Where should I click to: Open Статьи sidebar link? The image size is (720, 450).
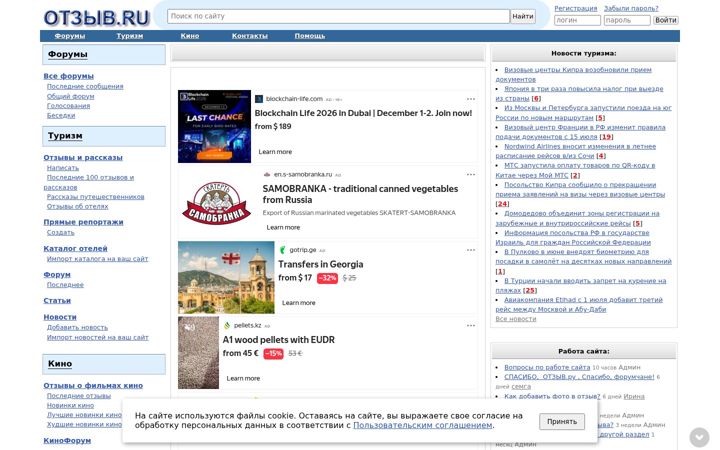[x=57, y=301]
